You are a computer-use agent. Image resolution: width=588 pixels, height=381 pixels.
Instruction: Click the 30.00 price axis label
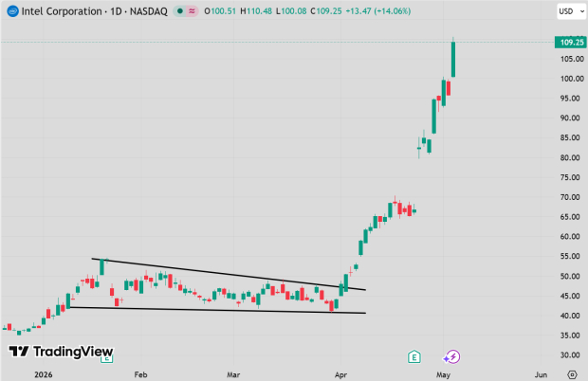(570, 355)
